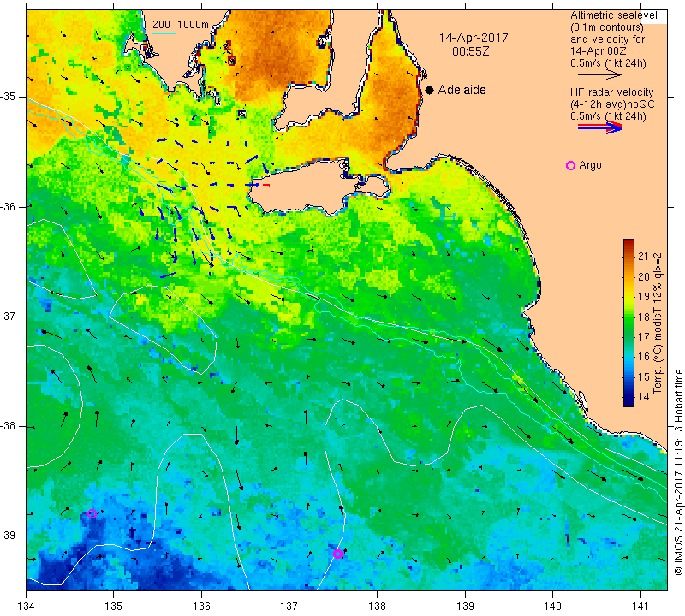Click the '200 1000m' depth contour label
This screenshot has height=616, width=685.
[181, 25]
